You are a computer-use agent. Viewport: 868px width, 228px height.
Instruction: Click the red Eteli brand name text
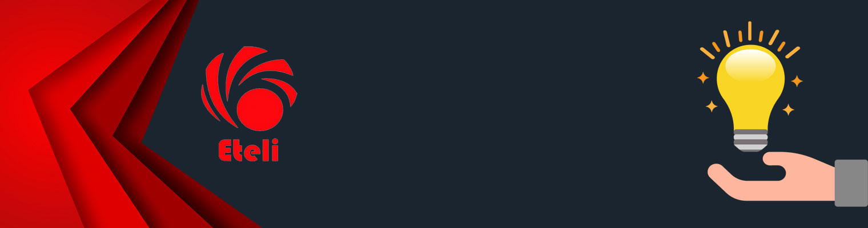pos(248,150)
